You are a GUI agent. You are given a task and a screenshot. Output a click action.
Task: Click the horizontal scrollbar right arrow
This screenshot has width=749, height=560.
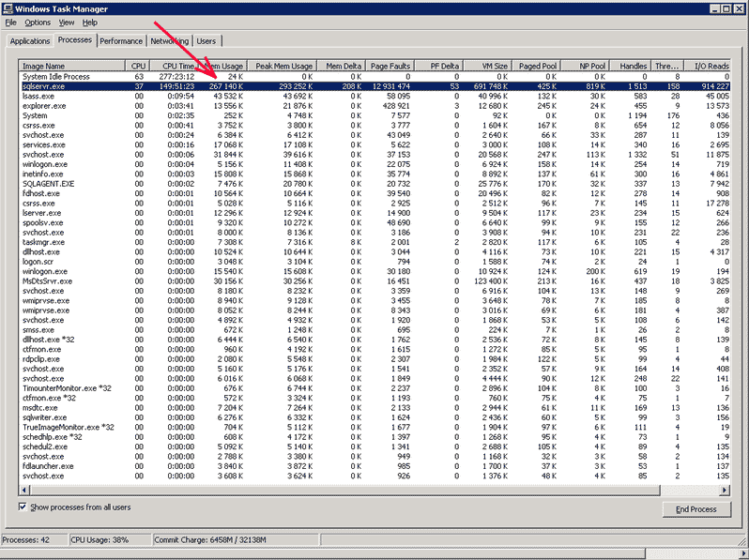click(725, 490)
